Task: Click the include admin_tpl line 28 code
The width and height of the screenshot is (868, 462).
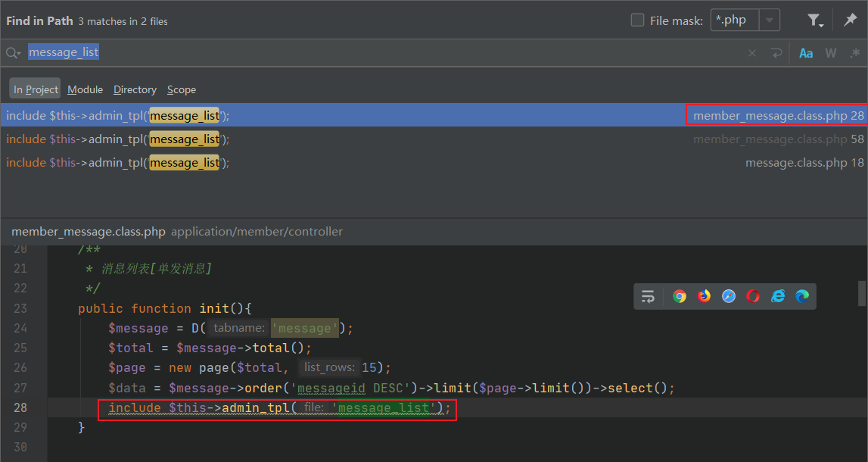Action: (279, 408)
